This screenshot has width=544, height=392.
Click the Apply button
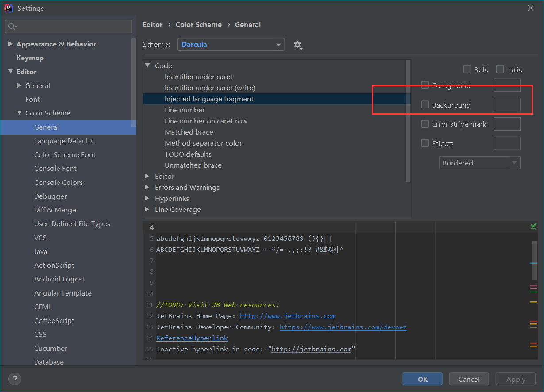coord(516,379)
